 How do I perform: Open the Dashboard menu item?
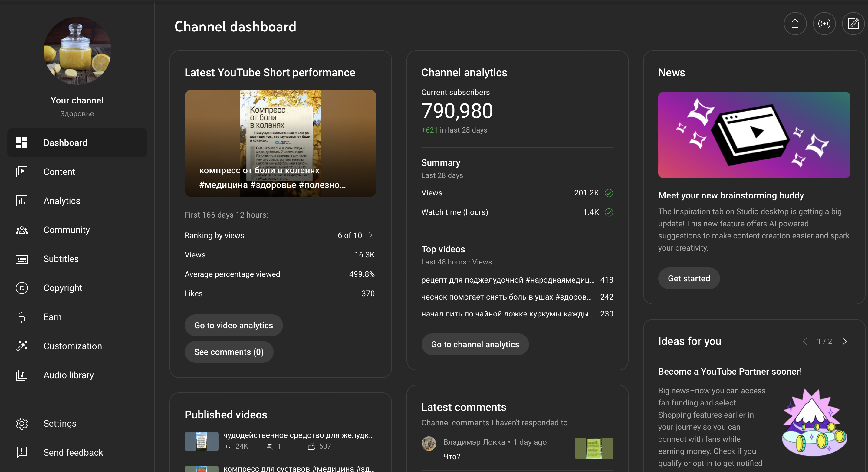coord(77,143)
